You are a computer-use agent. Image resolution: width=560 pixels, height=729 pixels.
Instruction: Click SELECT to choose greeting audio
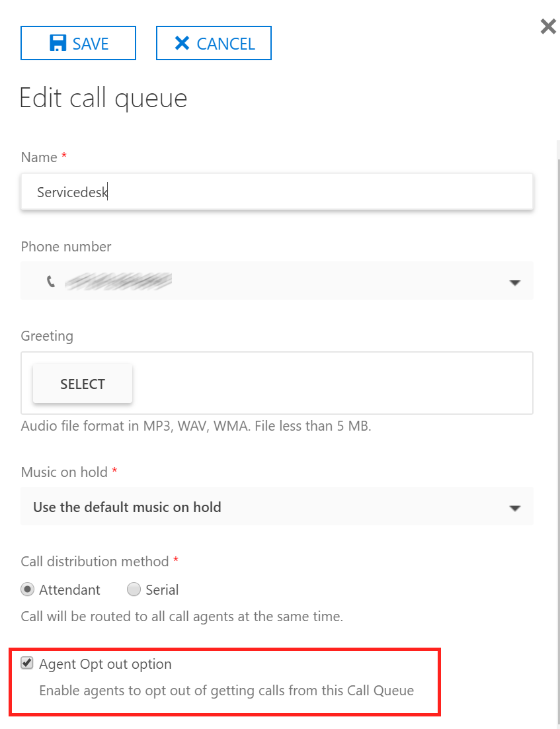(x=83, y=384)
